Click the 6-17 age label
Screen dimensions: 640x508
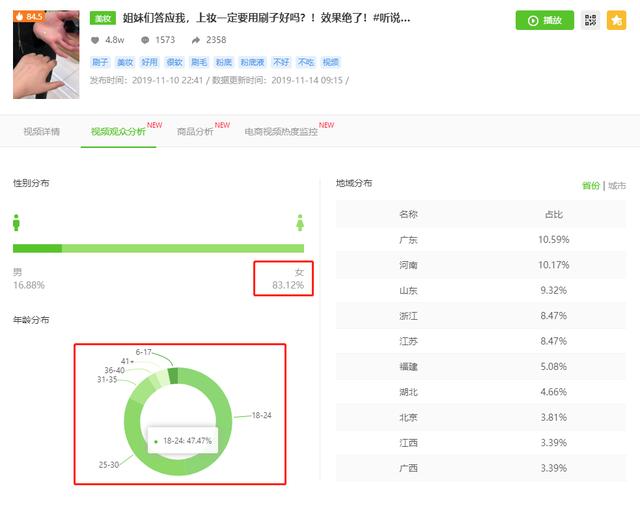[x=143, y=352]
